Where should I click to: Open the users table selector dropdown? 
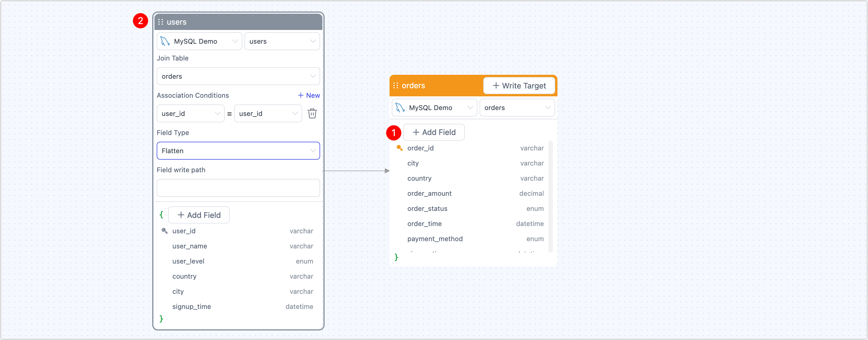pyautogui.click(x=282, y=41)
